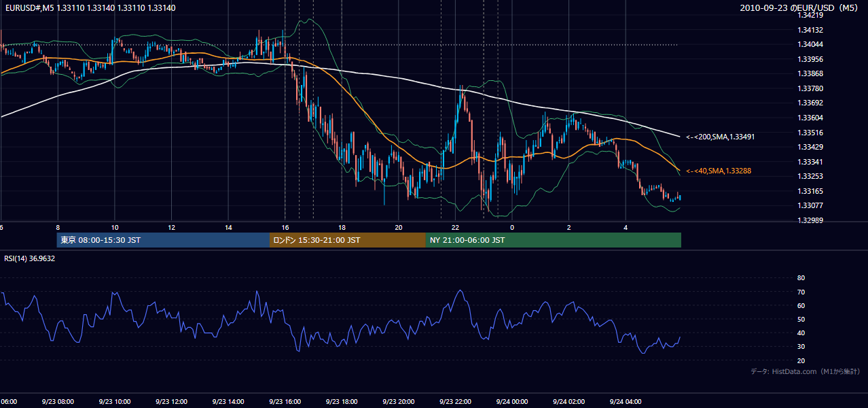Click price axis value 1.33077
Screen dimensions: 868x408
coord(811,205)
